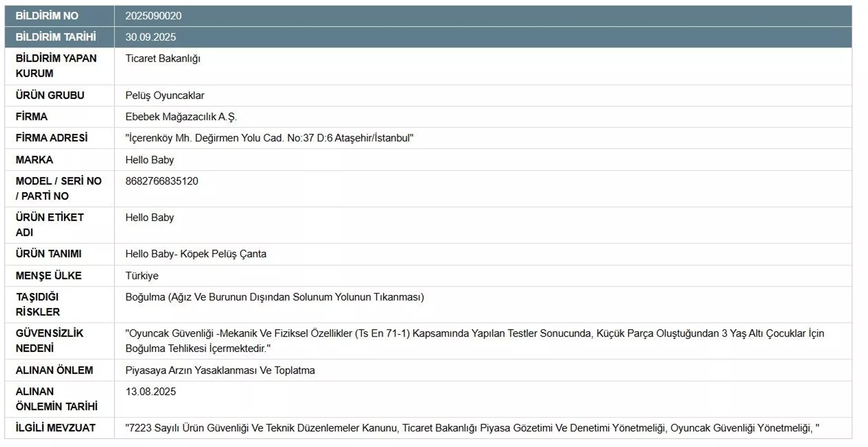Viewport: 868px width, 447px height.
Task: Click Ebebek Mağazacılık A.Ş. text
Action: point(183,117)
